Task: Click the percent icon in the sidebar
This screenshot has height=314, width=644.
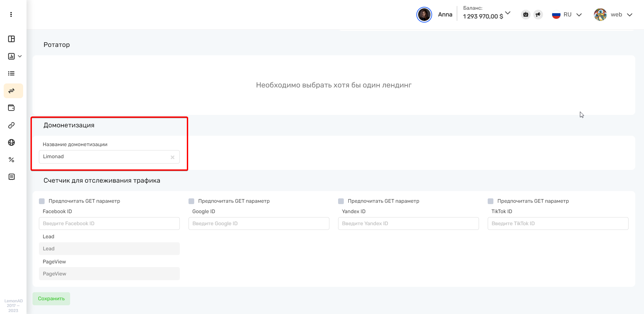Action: point(11,160)
